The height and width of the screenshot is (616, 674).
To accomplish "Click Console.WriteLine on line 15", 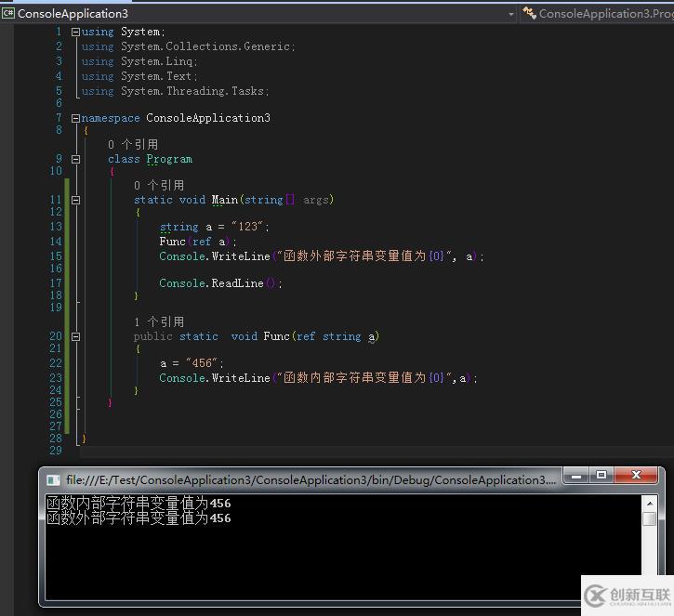I will [x=215, y=256].
